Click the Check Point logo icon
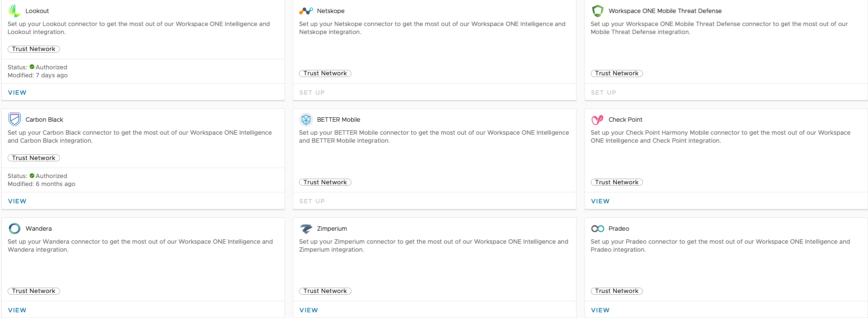The image size is (868, 318). (x=598, y=119)
